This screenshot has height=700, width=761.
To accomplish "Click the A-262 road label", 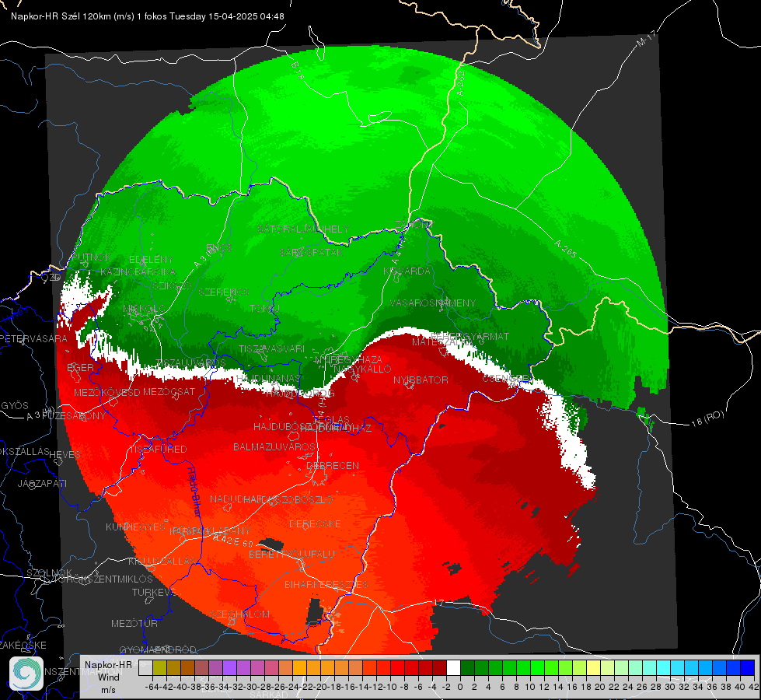I will [x=461, y=82].
